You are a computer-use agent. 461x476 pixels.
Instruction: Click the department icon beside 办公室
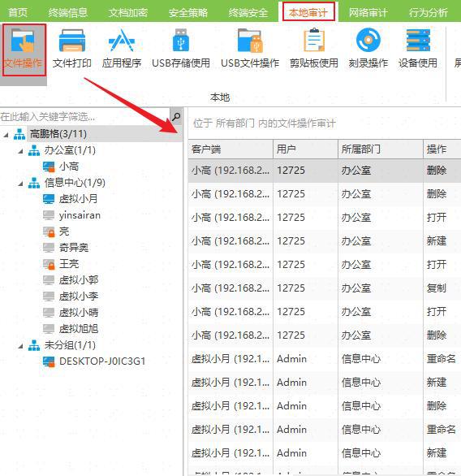point(34,150)
